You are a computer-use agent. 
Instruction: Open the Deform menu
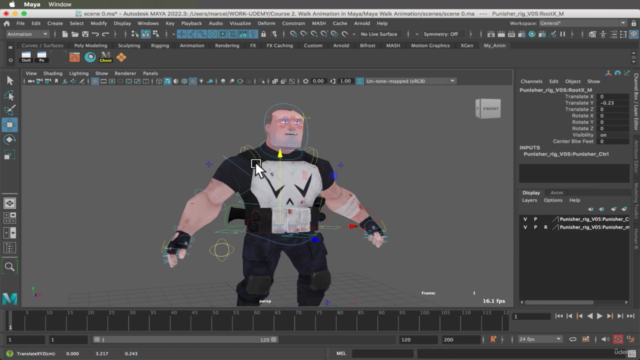pyautogui.click(x=266, y=23)
